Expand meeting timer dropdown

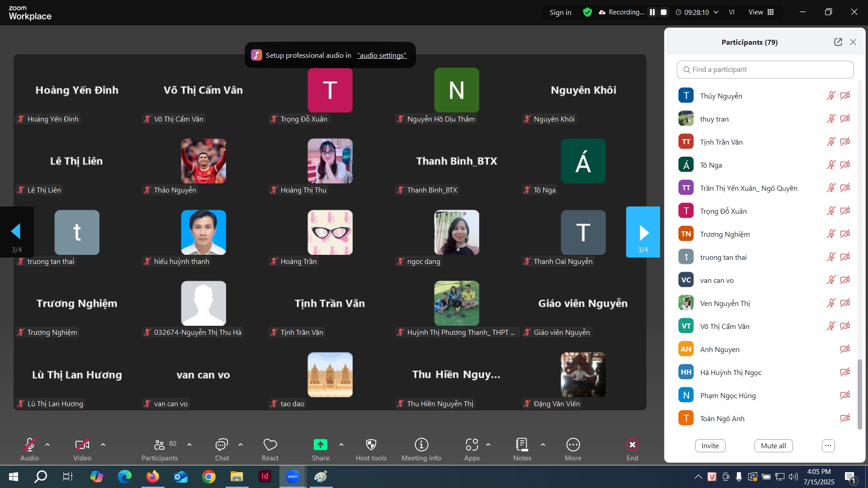(x=716, y=12)
